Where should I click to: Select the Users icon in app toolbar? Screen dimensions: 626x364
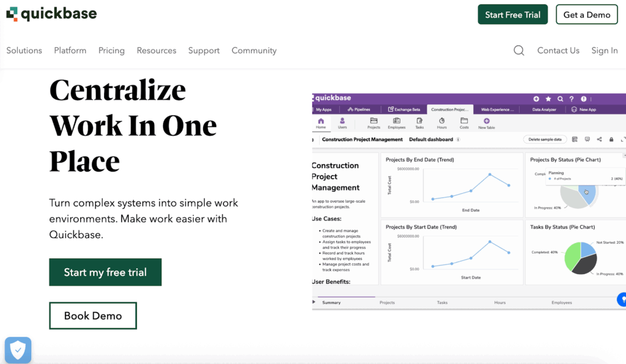[342, 123]
